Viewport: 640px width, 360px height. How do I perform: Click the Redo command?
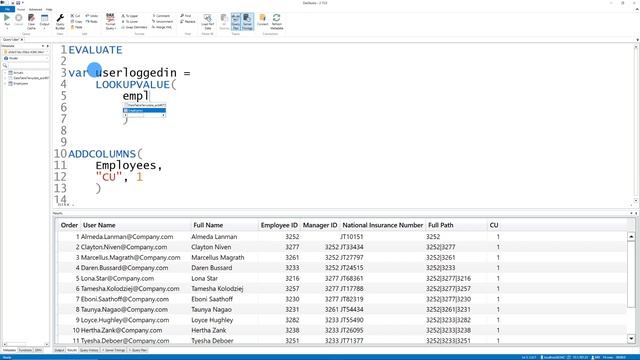pos(91,21)
